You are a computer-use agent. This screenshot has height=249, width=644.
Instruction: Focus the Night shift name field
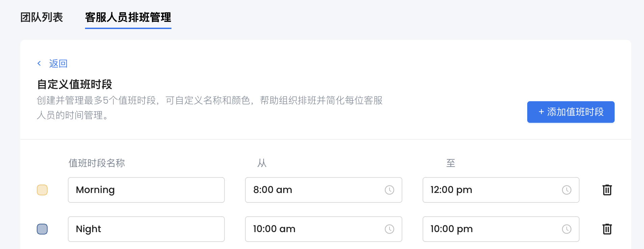146,229
